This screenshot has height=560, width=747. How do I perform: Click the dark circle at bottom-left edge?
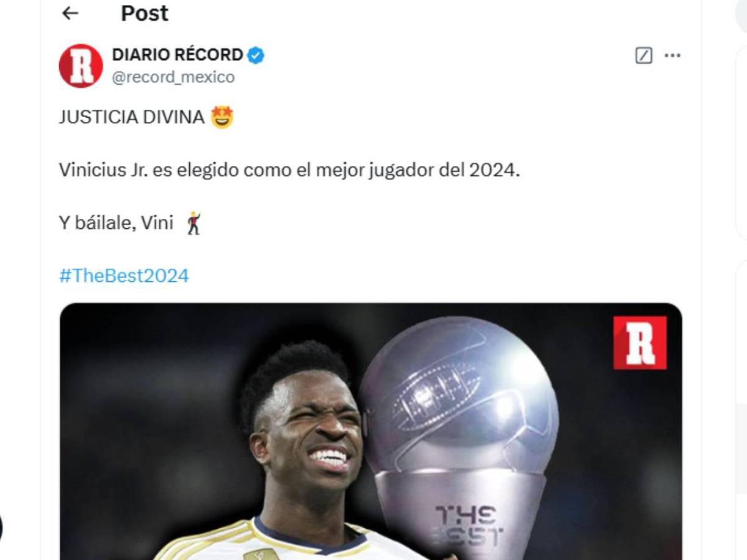click(1, 528)
